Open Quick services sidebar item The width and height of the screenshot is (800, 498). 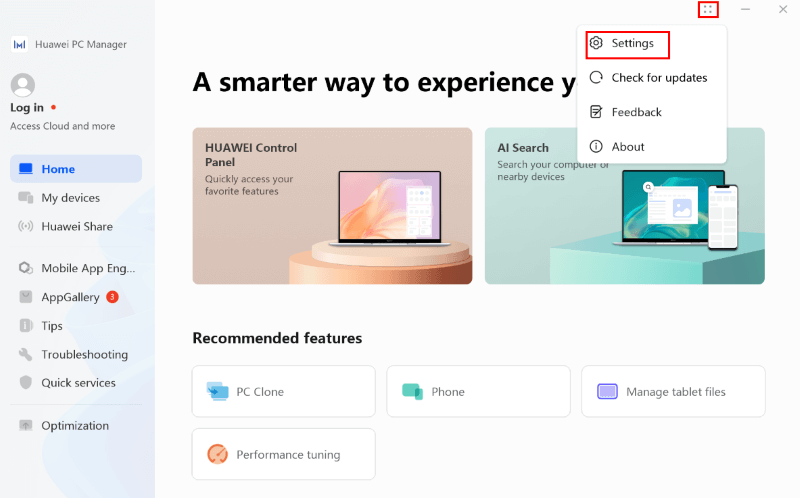point(76,383)
